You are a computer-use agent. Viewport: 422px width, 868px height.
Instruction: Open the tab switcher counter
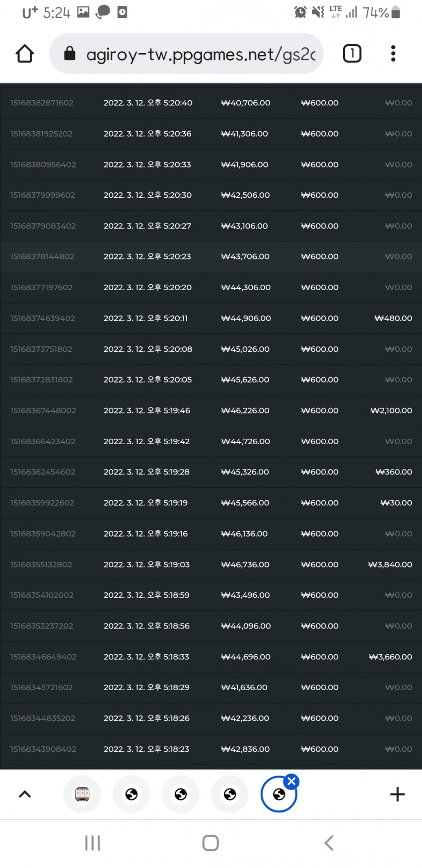(x=352, y=53)
